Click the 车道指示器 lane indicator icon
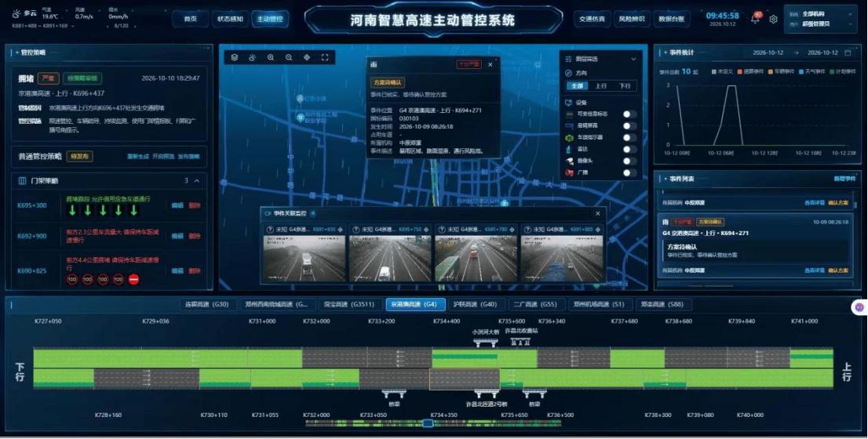Image resolution: width=868 pixels, height=439 pixels. (569, 137)
